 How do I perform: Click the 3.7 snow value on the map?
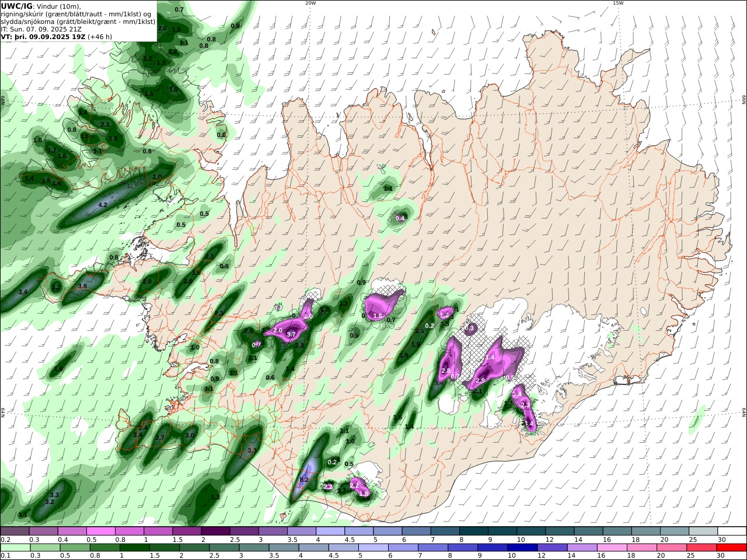[292, 334]
